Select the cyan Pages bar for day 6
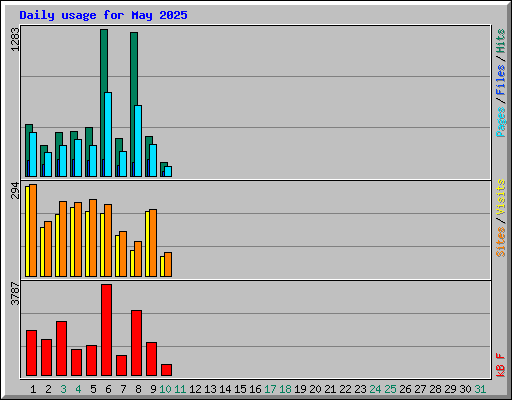The width and height of the screenshot is (512, 400). [x=108, y=134]
